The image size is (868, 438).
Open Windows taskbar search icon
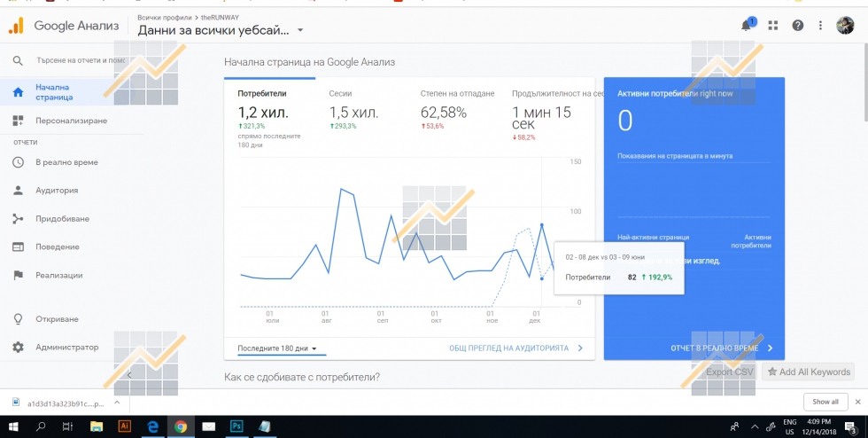pyautogui.click(x=41, y=426)
